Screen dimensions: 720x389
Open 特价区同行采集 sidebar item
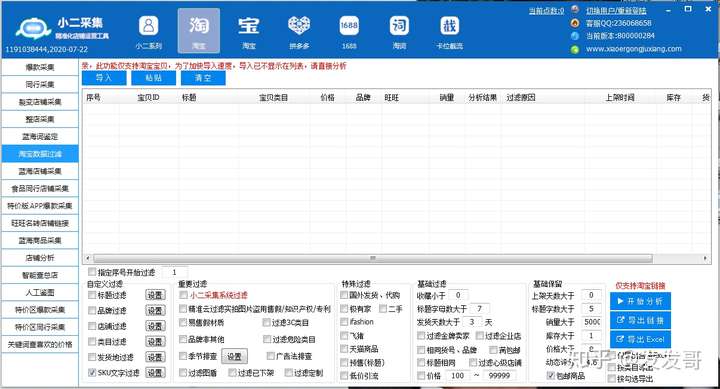pos(40,327)
